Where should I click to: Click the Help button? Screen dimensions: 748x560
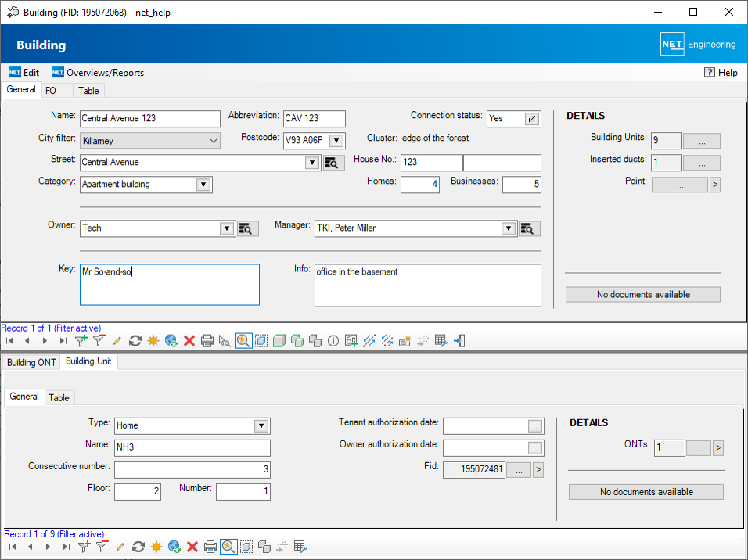click(x=721, y=73)
